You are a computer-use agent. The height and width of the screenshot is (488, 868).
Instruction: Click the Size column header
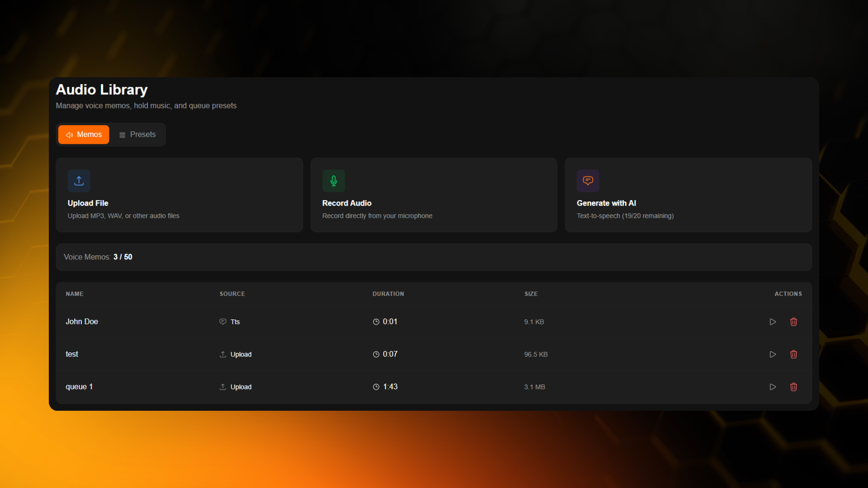pos(531,294)
